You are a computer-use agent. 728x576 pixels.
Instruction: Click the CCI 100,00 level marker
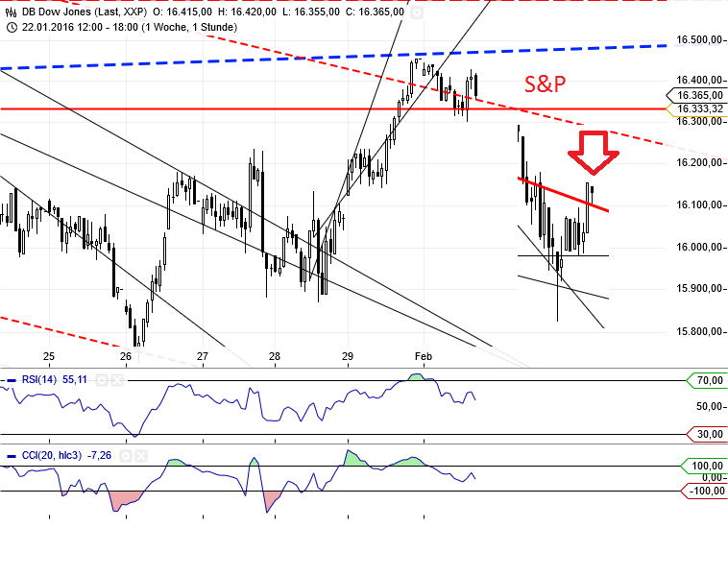[x=704, y=466]
